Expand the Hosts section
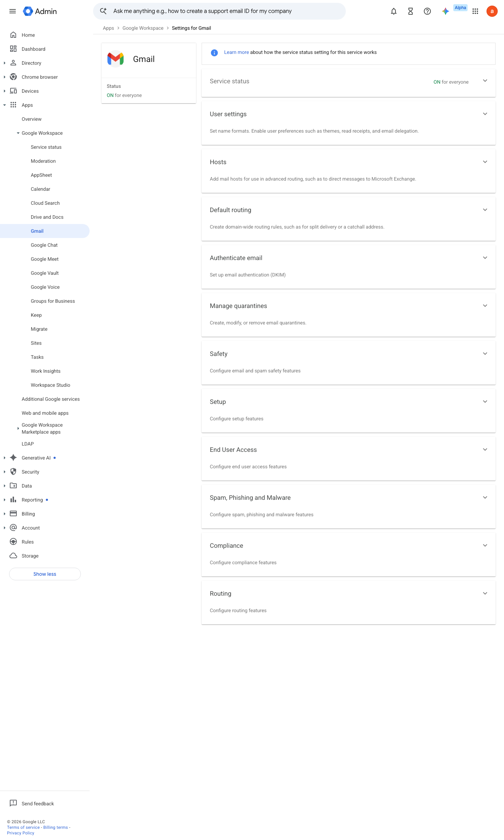This screenshot has width=504, height=840. [x=485, y=162]
